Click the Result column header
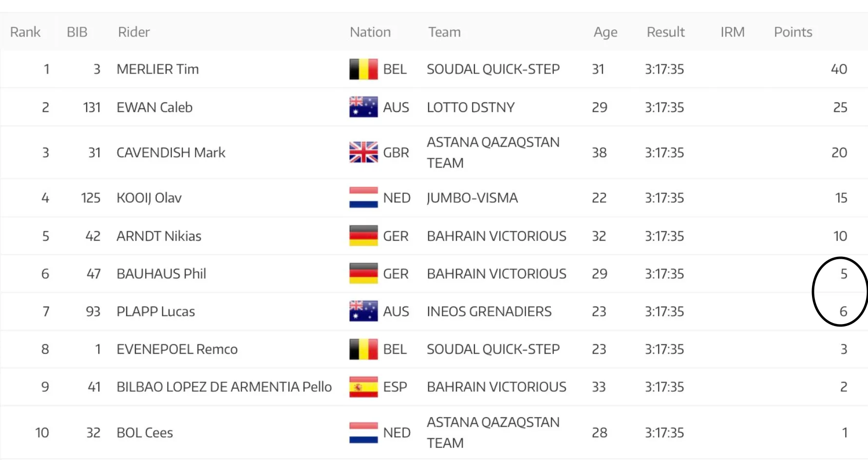Viewport: 868px width, 460px height. click(665, 32)
